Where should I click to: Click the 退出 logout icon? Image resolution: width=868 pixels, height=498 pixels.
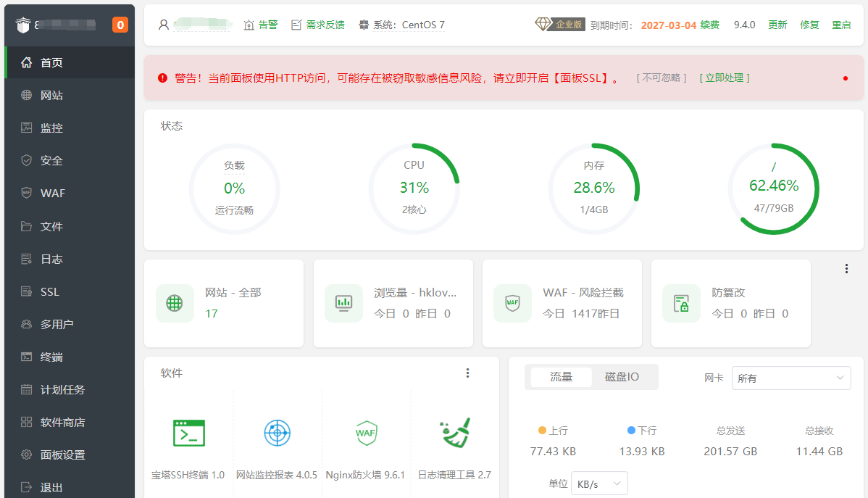pyautogui.click(x=26, y=487)
